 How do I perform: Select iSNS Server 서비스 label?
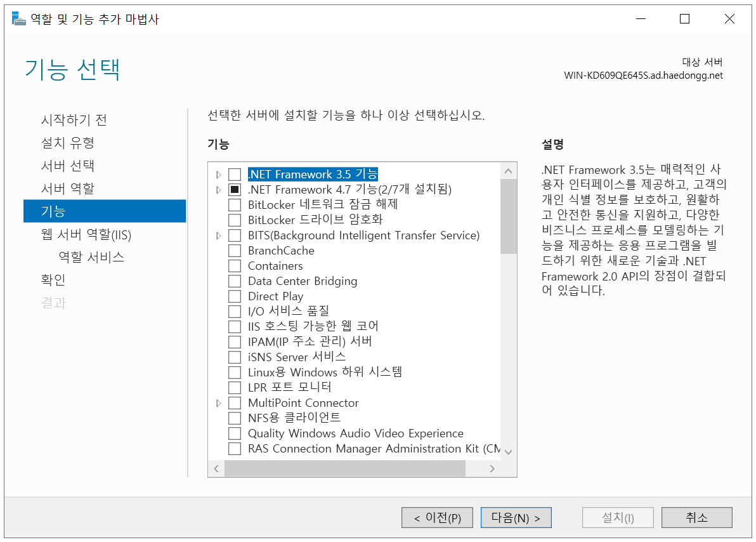(x=297, y=357)
